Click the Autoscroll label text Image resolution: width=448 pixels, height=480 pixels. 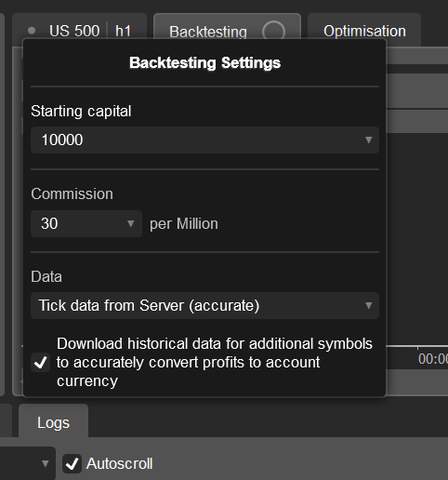pos(120,464)
